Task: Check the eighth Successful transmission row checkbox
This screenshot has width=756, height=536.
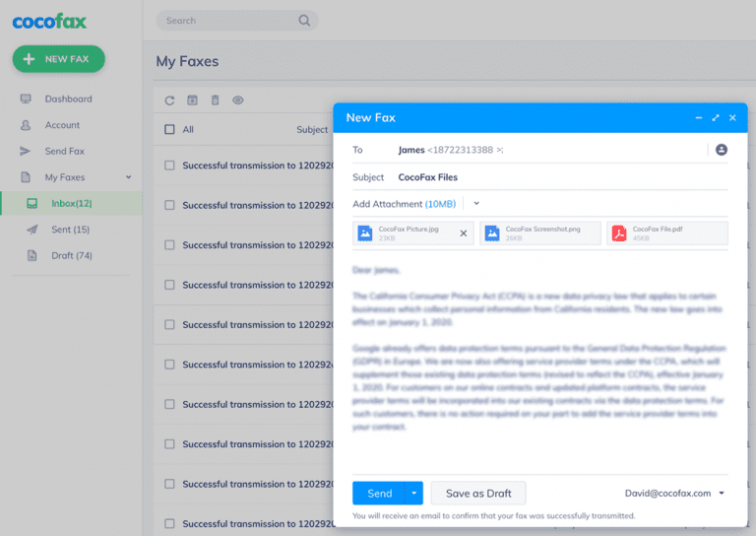Action: click(169, 443)
